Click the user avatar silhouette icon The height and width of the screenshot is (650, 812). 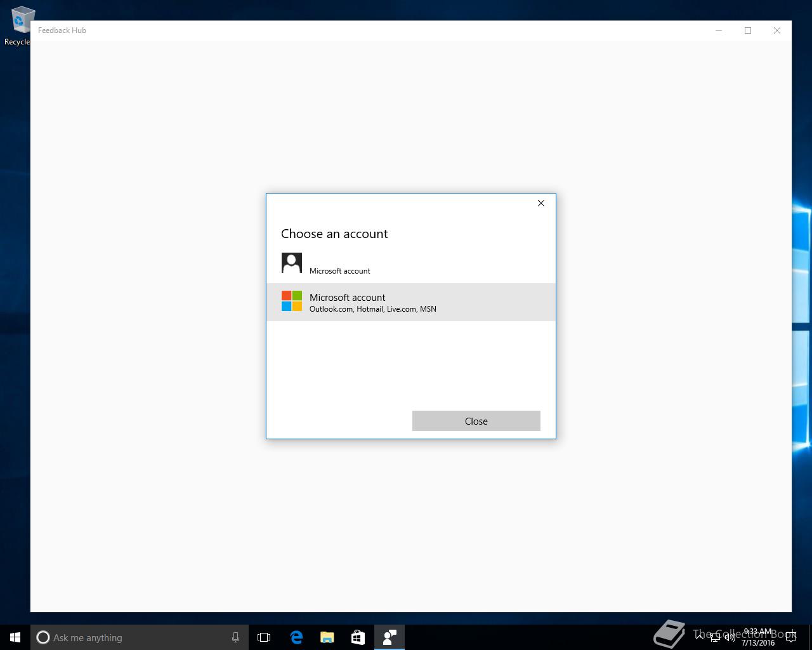[292, 263]
